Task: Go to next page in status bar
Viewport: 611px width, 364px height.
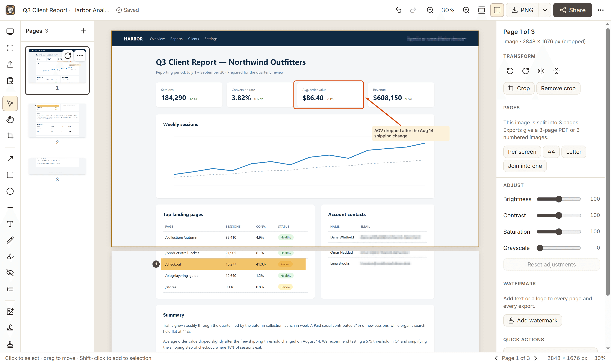Action: [x=536, y=358]
